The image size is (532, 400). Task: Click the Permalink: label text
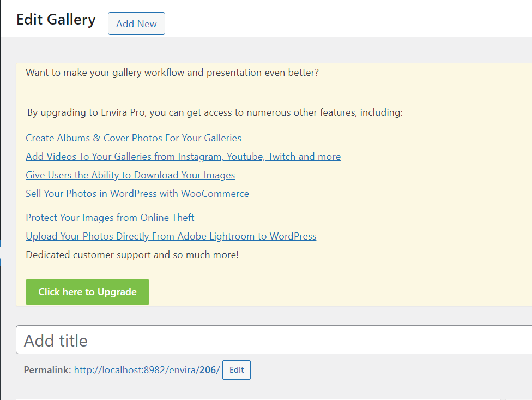[47, 370]
